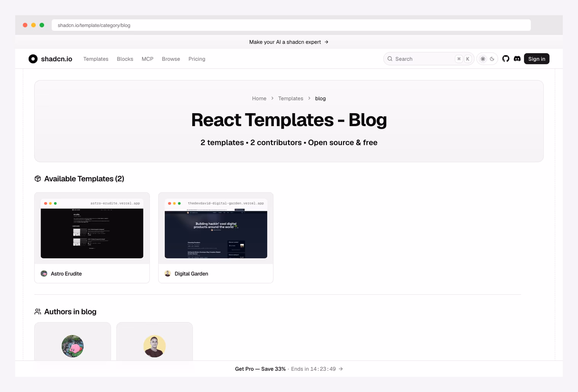This screenshot has width=578, height=392.
Task: Click the arrow after shadcn expert banner
Action: [x=326, y=42]
